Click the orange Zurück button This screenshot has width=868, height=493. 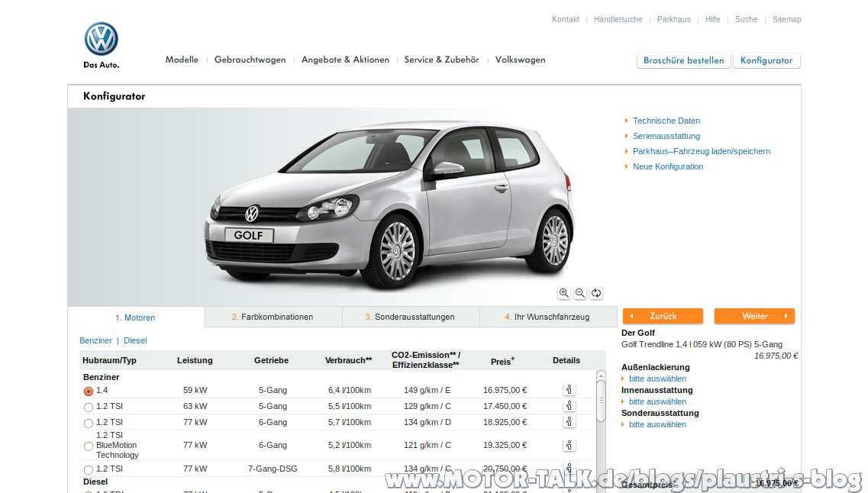663,316
